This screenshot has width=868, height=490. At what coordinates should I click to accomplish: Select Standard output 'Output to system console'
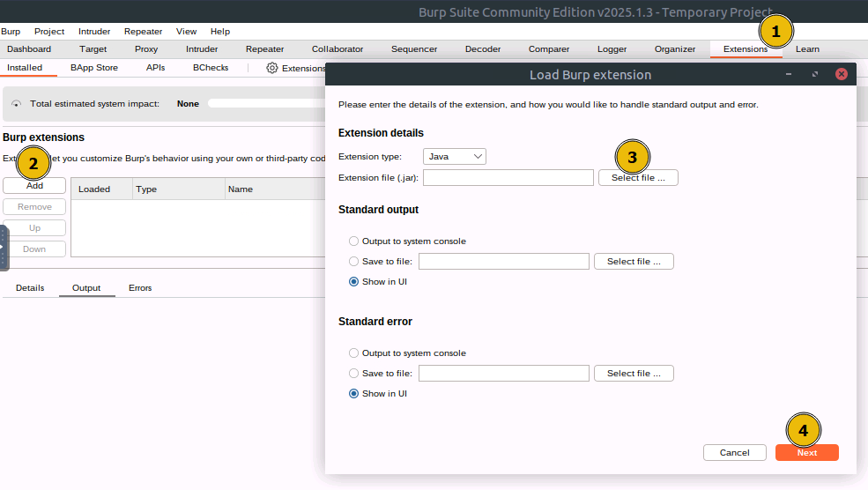click(x=353, y=241)
